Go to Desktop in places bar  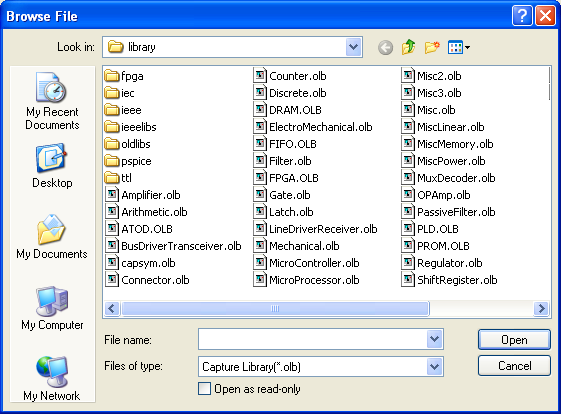[52, 166]
